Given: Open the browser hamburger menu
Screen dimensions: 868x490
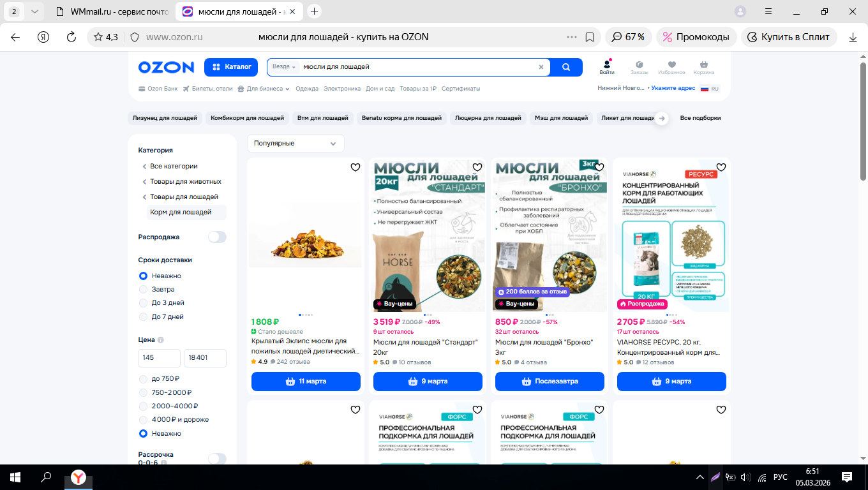Looking at the screenshot, I should pos(768,11).
